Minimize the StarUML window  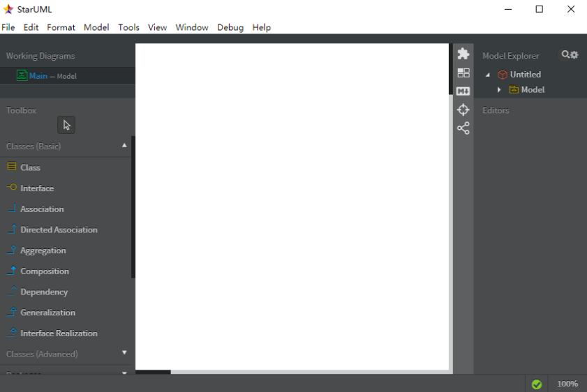pos(508,9)
